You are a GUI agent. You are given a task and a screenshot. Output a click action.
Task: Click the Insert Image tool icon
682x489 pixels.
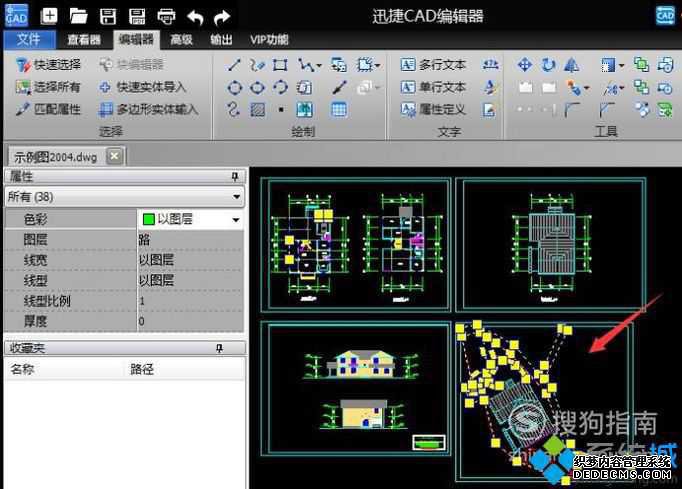tap(304, 110)
